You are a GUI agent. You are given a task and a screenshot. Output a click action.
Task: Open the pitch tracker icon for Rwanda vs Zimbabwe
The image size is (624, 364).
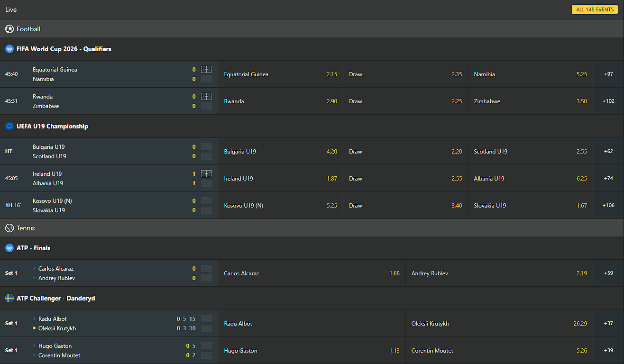coord(206,96)
